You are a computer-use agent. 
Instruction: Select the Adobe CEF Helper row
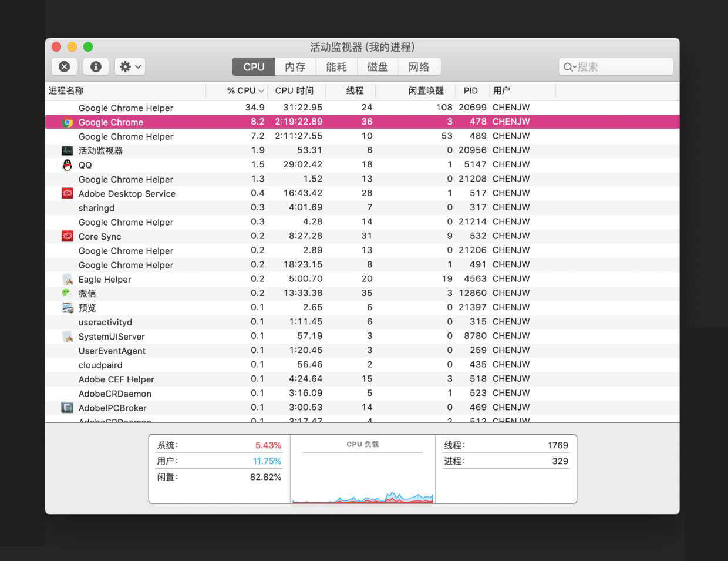point(362,379)
